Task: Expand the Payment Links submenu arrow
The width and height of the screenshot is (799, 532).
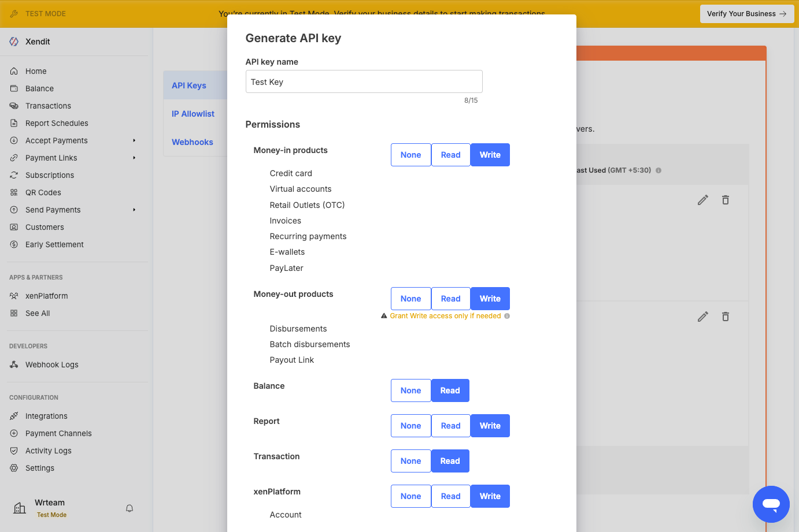Action: click(x=134, y=158)
